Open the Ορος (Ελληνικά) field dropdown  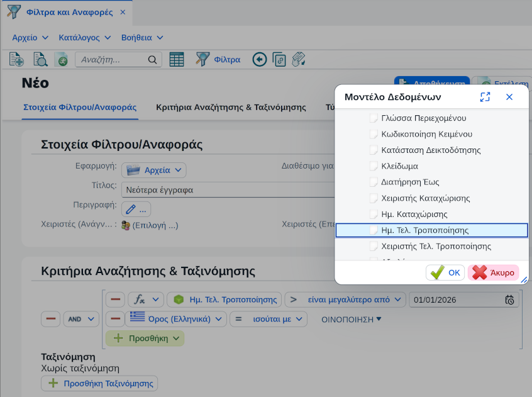175,319
